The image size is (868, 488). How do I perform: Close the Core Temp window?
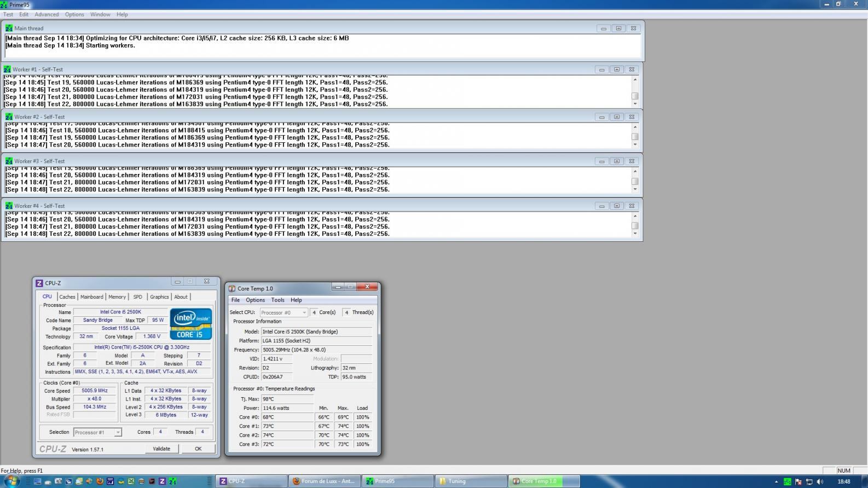367,287
